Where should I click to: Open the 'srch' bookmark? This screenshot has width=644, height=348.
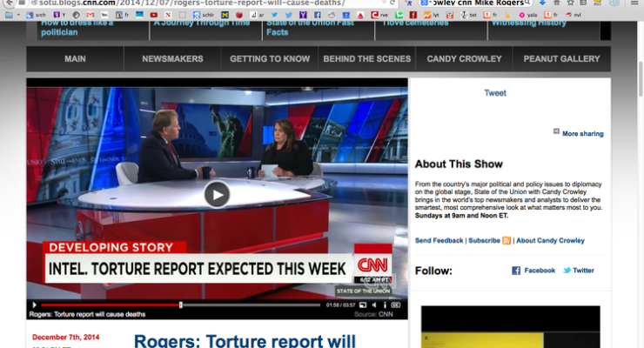coord(36,15)
